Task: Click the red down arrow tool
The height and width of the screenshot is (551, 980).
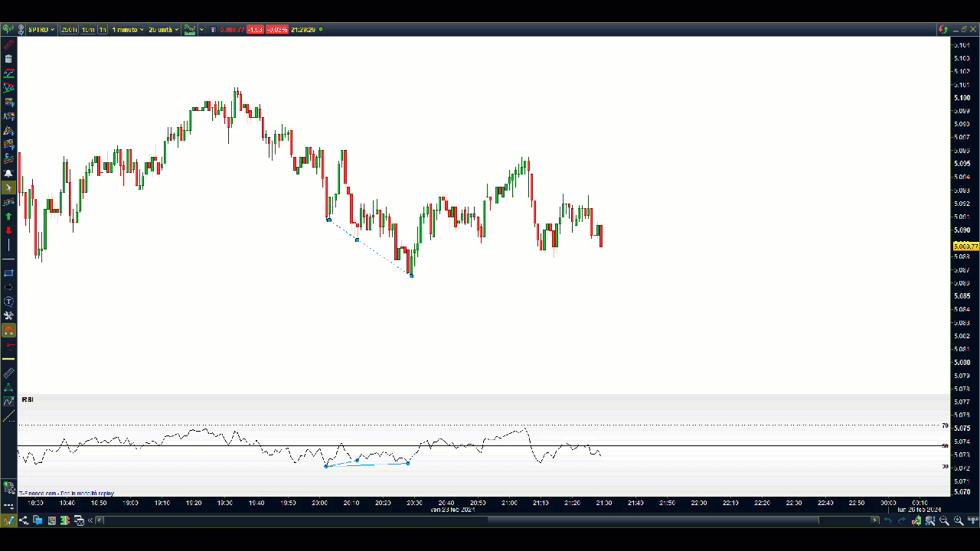Action: [x=8, y=230]
